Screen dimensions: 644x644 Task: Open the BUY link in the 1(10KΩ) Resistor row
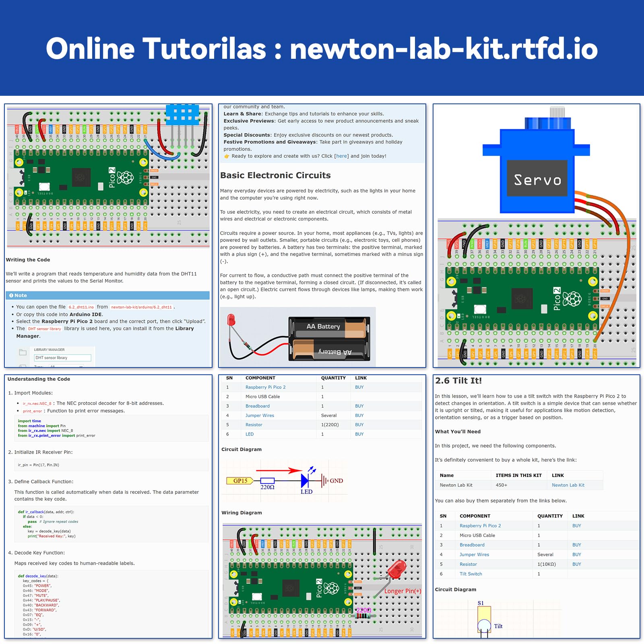pyautogui.click(x=577, y=564)
